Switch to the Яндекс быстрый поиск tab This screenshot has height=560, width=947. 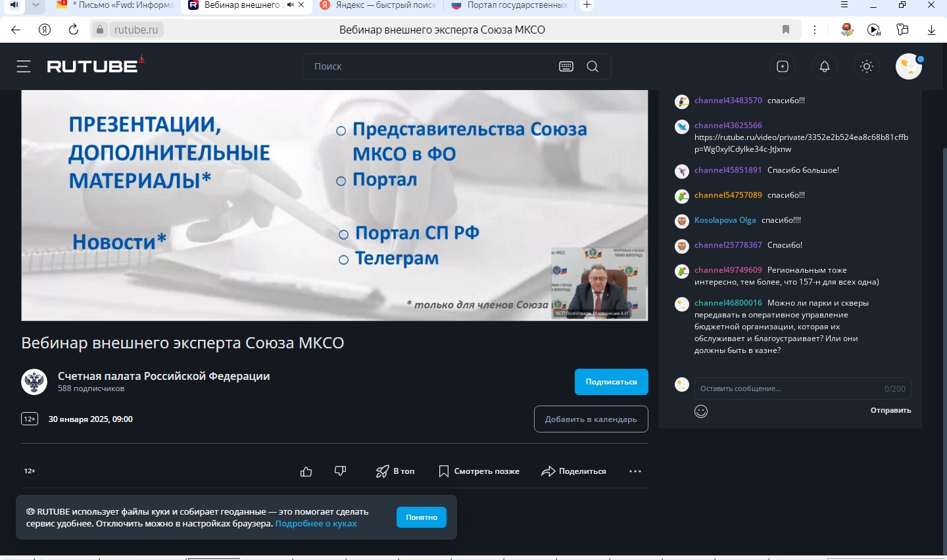378,5
